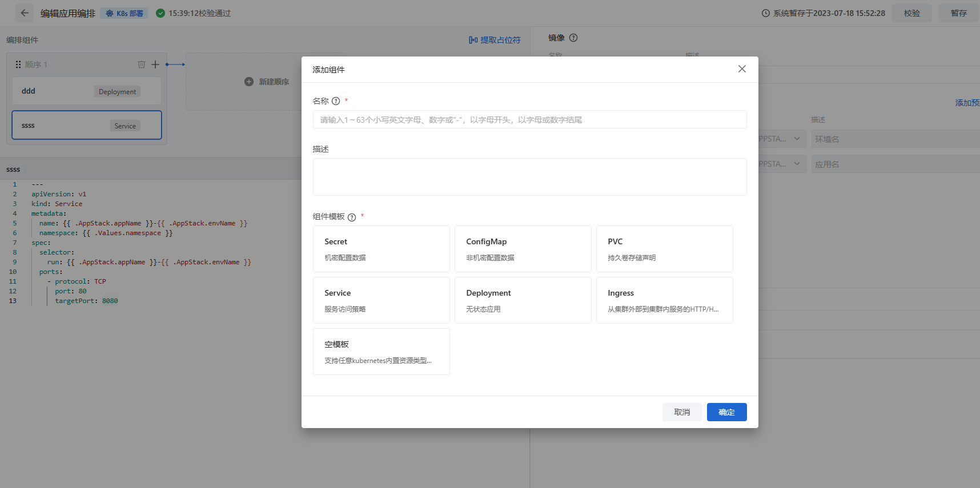Click the 新建顺序 button

267,82
